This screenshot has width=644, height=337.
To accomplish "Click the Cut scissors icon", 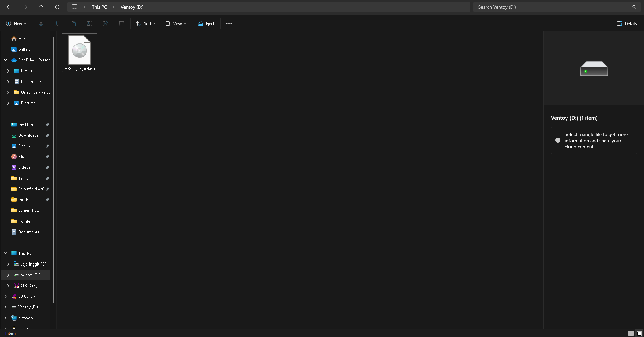I will [x=41, y=23].
